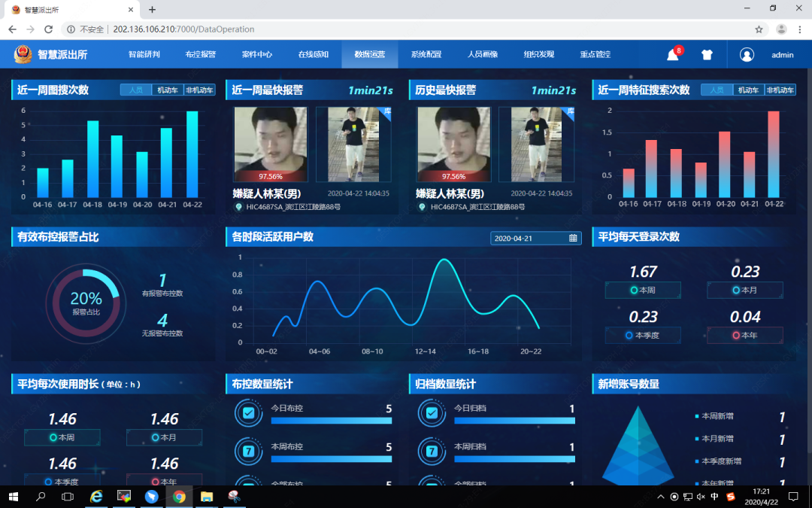This screenshot has width=812, height=508.
Task: Click location pin icon under 近一周最快报警
Action: pyautogui.click(x=238, y=207)
